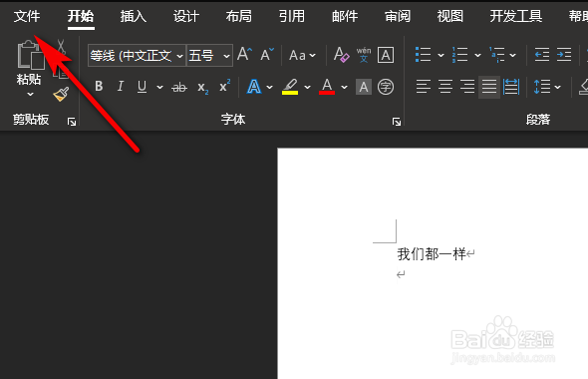Decrease font size with the smaller A
Viewport: 588px width, 379px height.
coord(267,55)
